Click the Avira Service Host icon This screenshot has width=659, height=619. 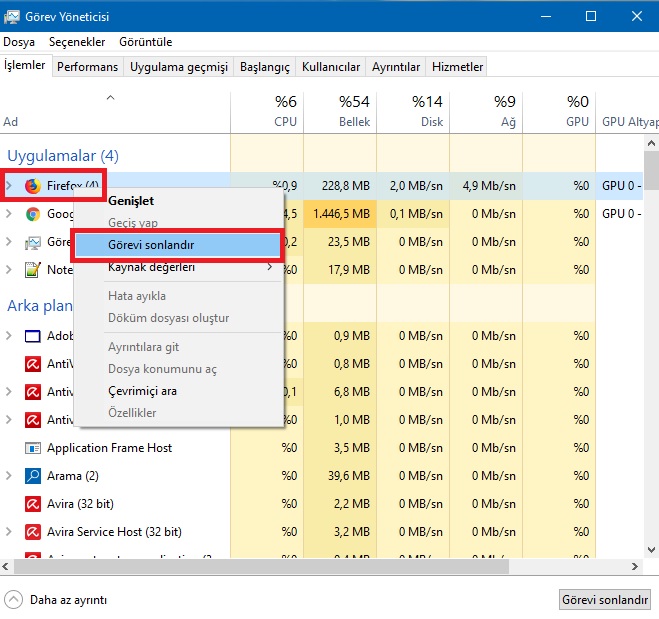33,532
